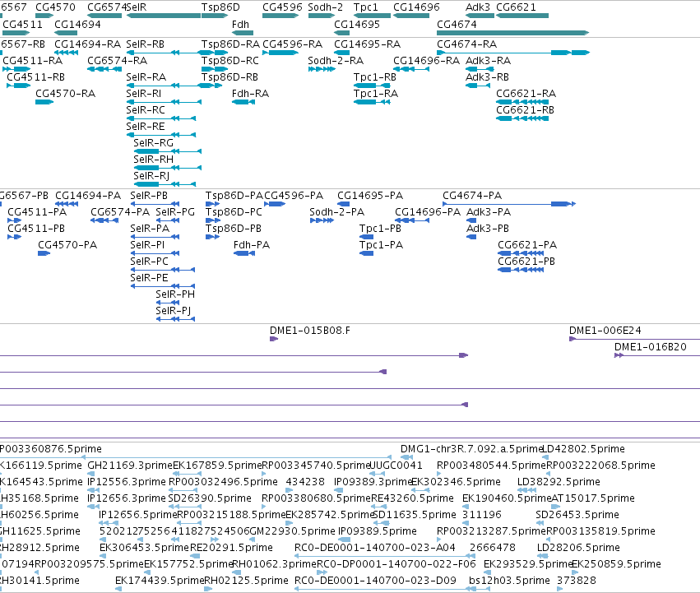Select the Fdh gene label
Image resolution: width=700 pixels, height=593 pixels.
pyautogui.click(x=241, y=25)
